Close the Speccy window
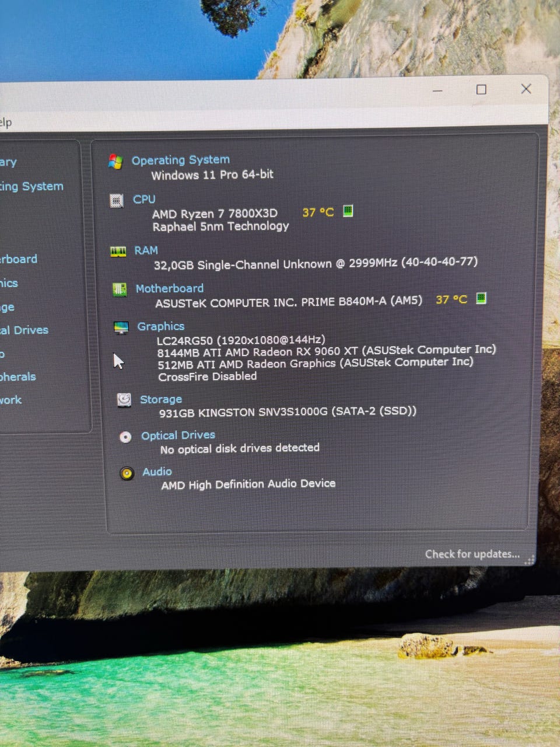 tap(526, 89)
